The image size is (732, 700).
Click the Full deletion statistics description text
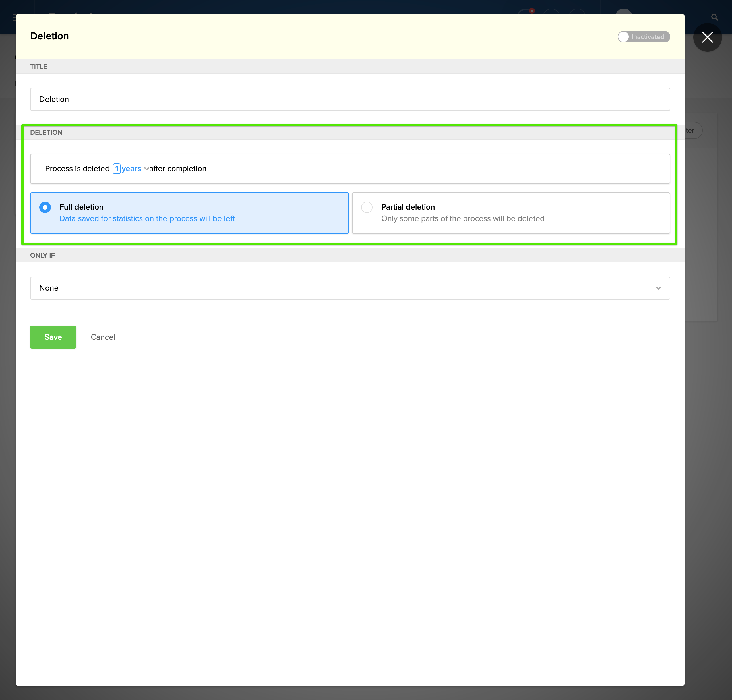click(147, 219)
